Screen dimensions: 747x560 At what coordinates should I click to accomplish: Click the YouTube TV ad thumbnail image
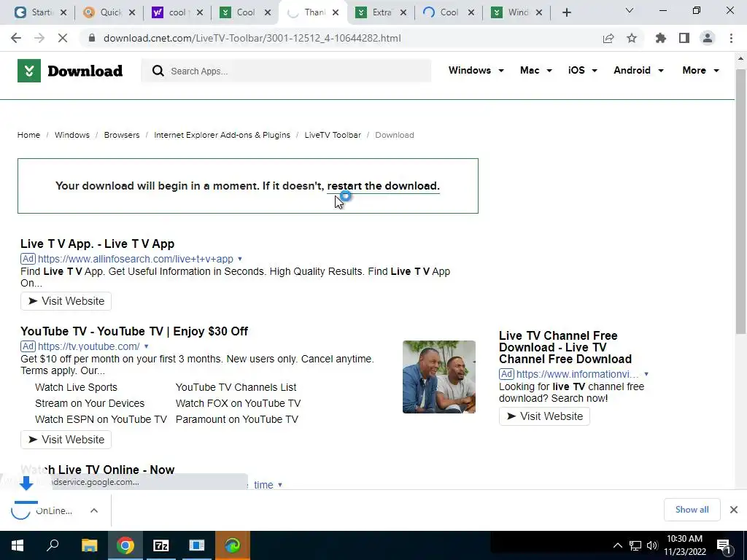[438, 377]
